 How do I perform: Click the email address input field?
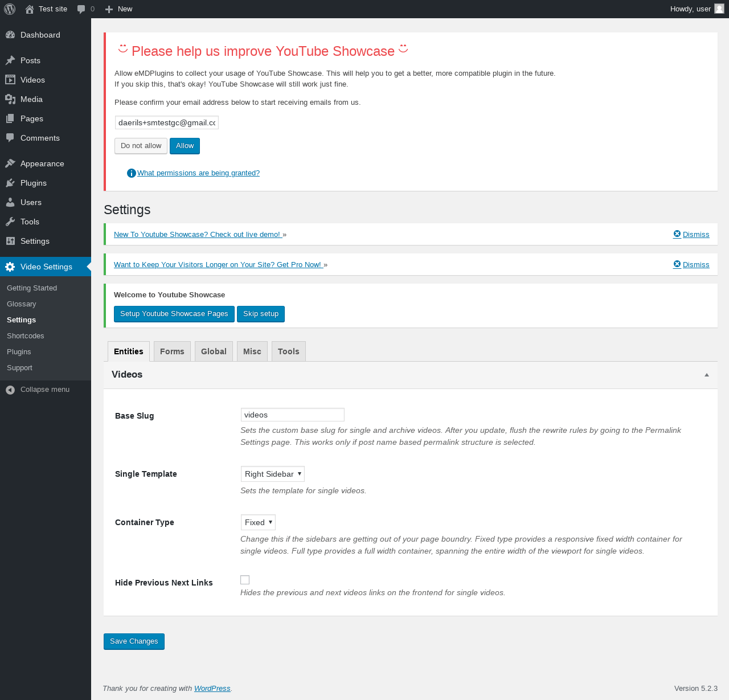pos(167,122)
